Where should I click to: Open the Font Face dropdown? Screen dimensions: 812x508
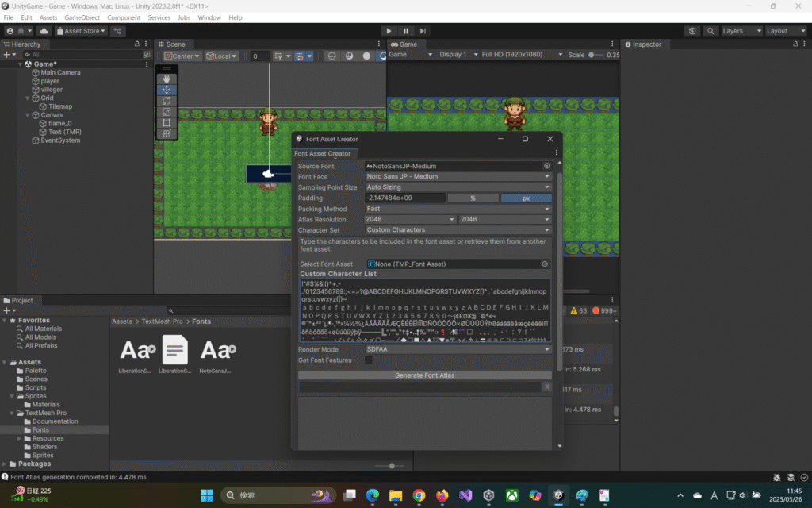(458, 177)
